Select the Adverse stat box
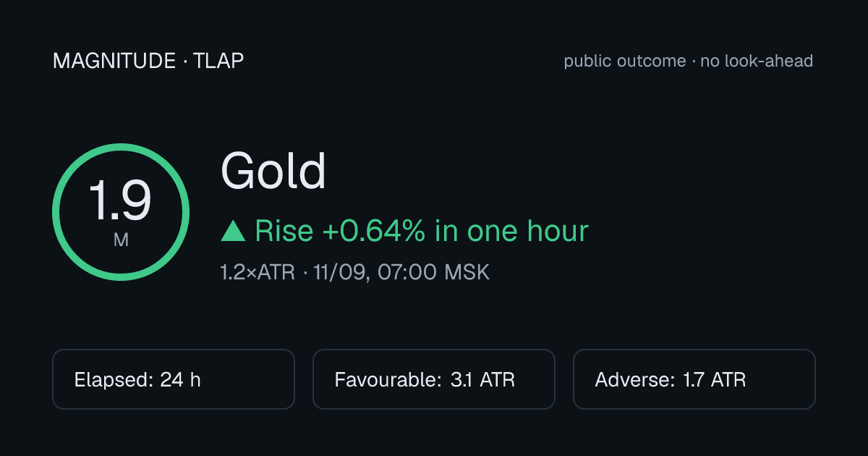 tap(694, 379)
